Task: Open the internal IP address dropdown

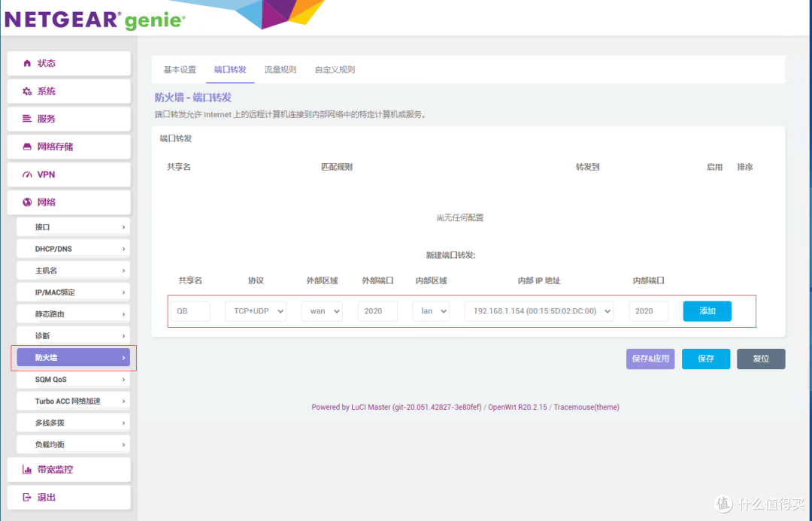Action: point(538,310)
